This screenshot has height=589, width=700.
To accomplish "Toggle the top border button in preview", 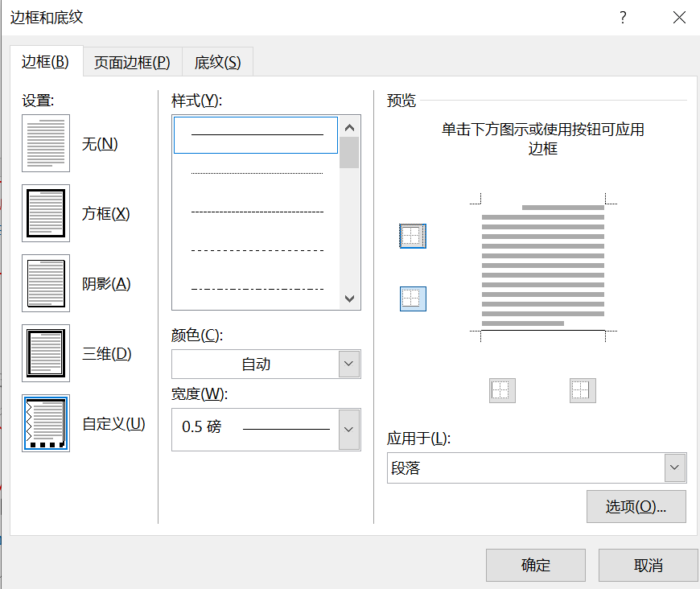I will [413, 236].
